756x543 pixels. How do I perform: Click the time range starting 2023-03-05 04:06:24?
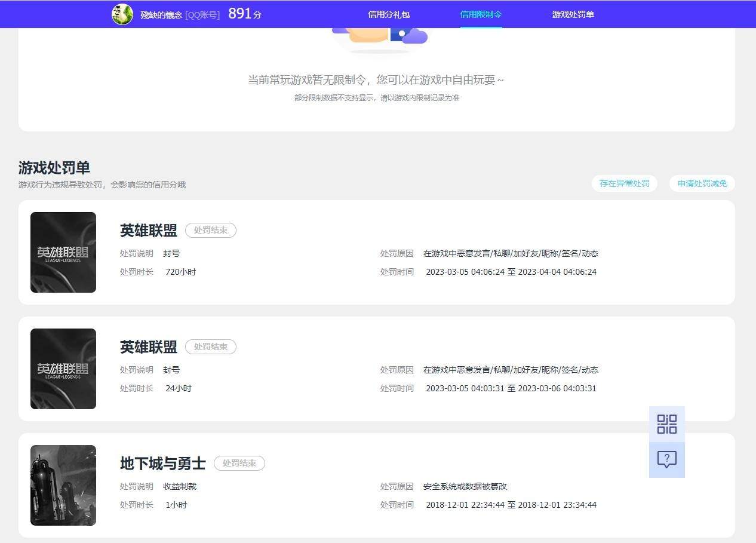(x=511, y=272)
